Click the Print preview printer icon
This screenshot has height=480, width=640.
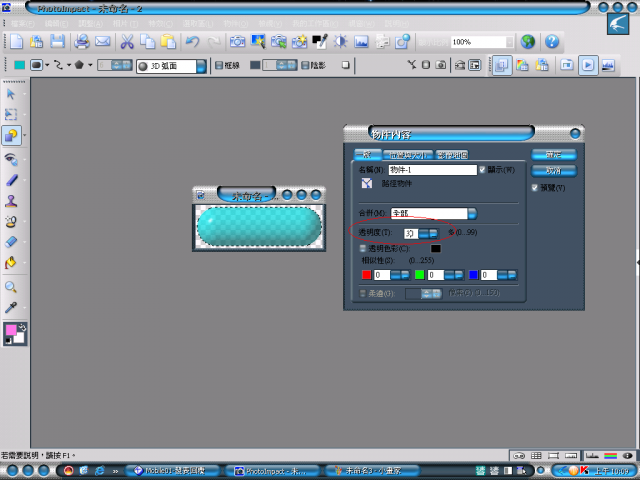point(82,42)
